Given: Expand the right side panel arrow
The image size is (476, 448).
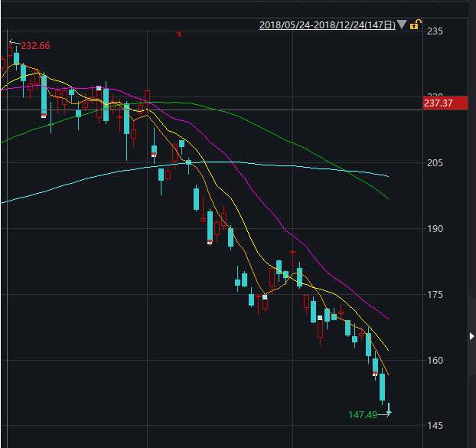Looking at the screenshot, I should coord(471,336).
